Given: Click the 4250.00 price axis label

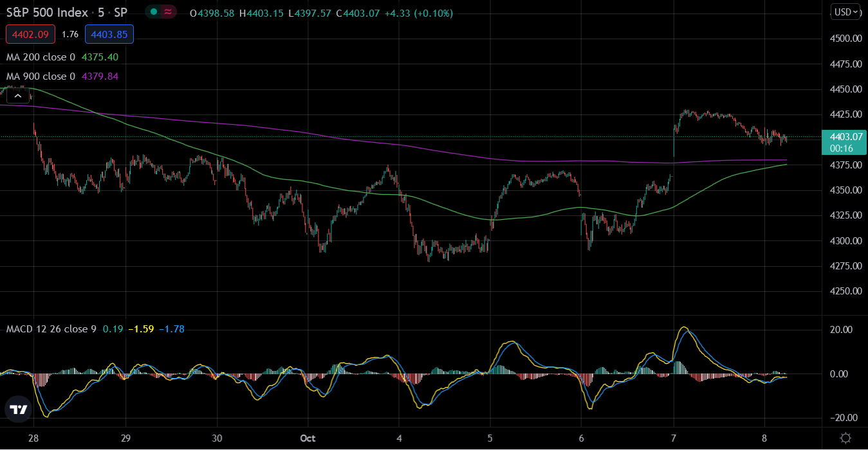Looking at the screenshot, I should 846,291.
